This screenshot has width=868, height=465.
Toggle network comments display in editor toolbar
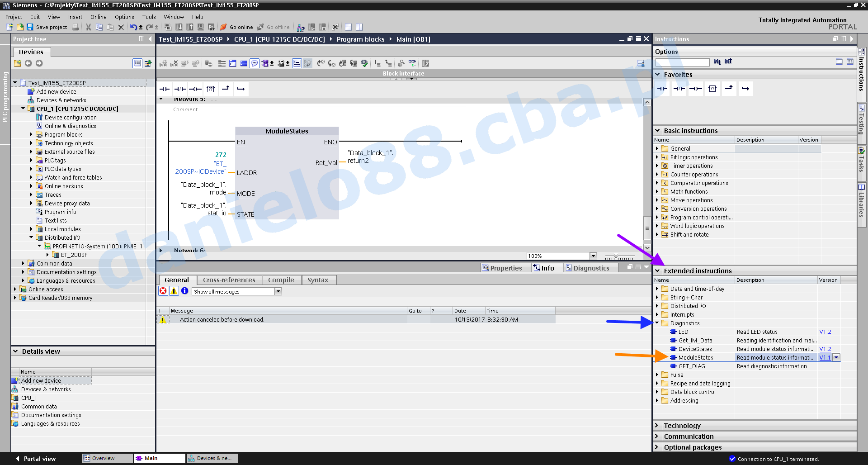tap(297, 63)
